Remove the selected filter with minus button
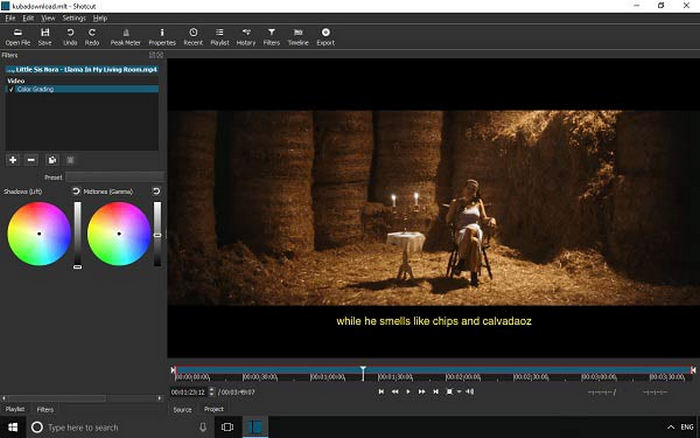Viewport: 700px width, 438px height. tap(31, 160)
